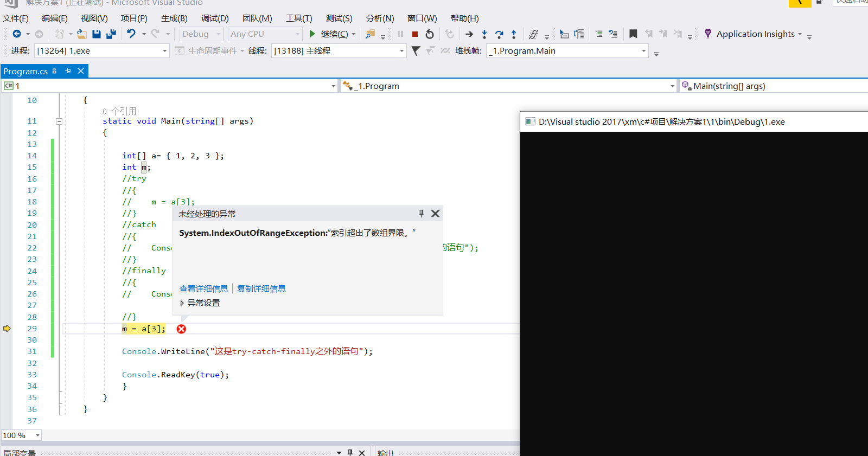The width and height of the screenshot is (868, 456).
Task: Click the hex display toggle icon
Action: pos(533,34)
